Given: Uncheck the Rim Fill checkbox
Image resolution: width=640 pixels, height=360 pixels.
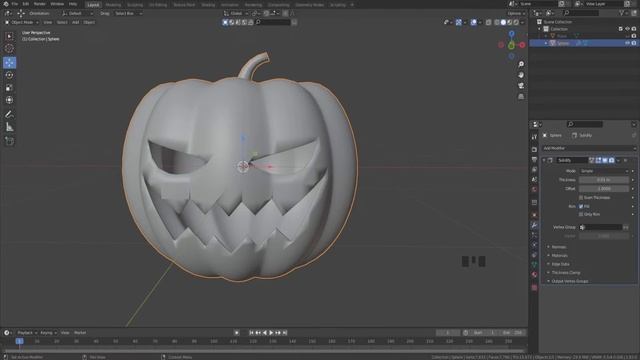Looking at the screenshot, I should [x=581, y=207].
